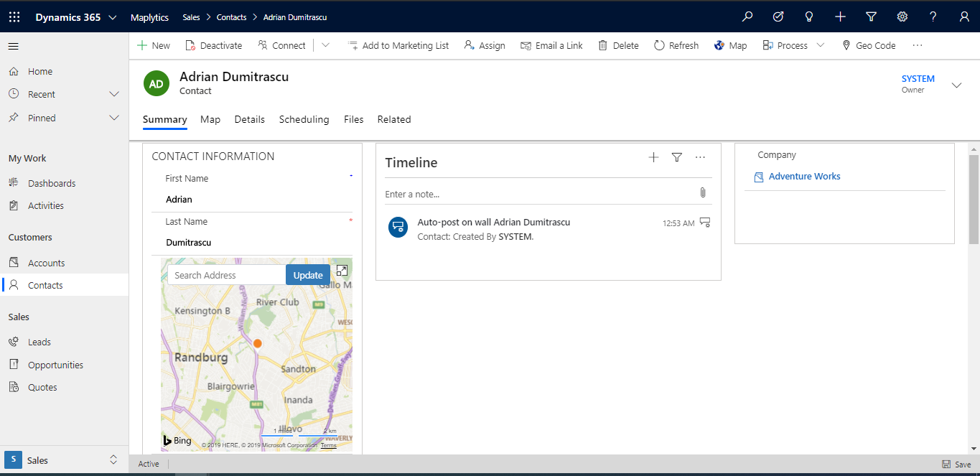Click the orange location pin on map
Image resolution: width=980 pixels, height=476 pixels.
258,344
